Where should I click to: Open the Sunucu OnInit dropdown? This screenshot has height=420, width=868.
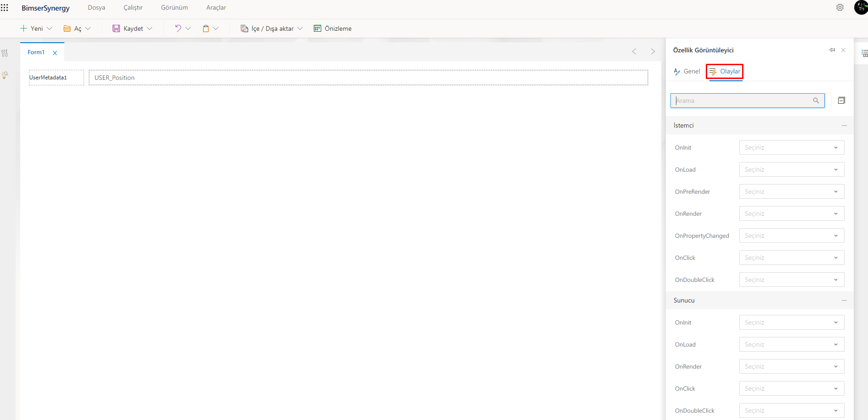(x=792, y=322)
